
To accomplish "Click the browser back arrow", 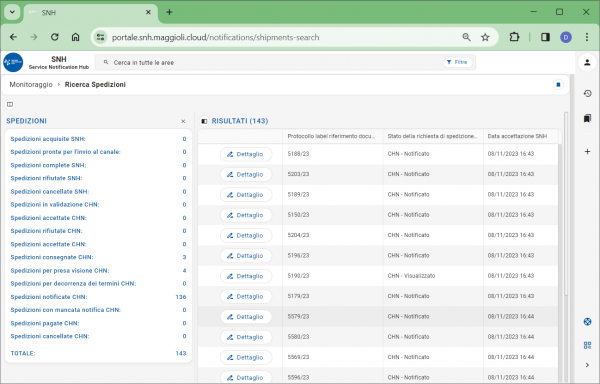I will pos(13,37).
